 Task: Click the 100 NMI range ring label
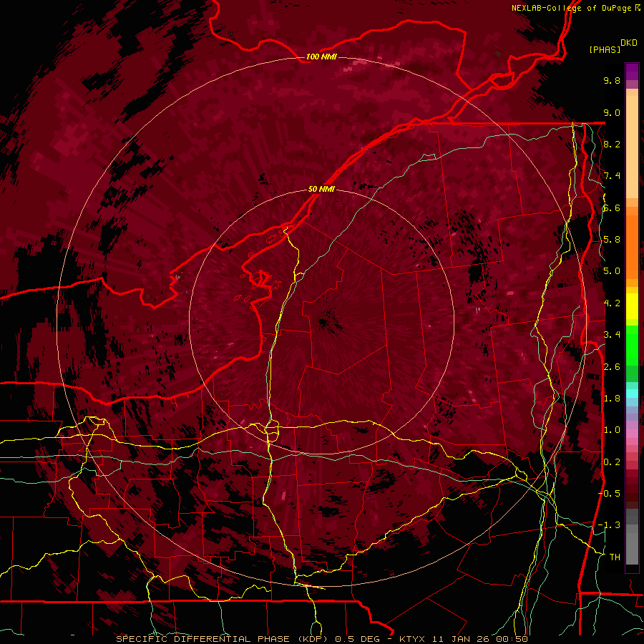pos(321,57)
